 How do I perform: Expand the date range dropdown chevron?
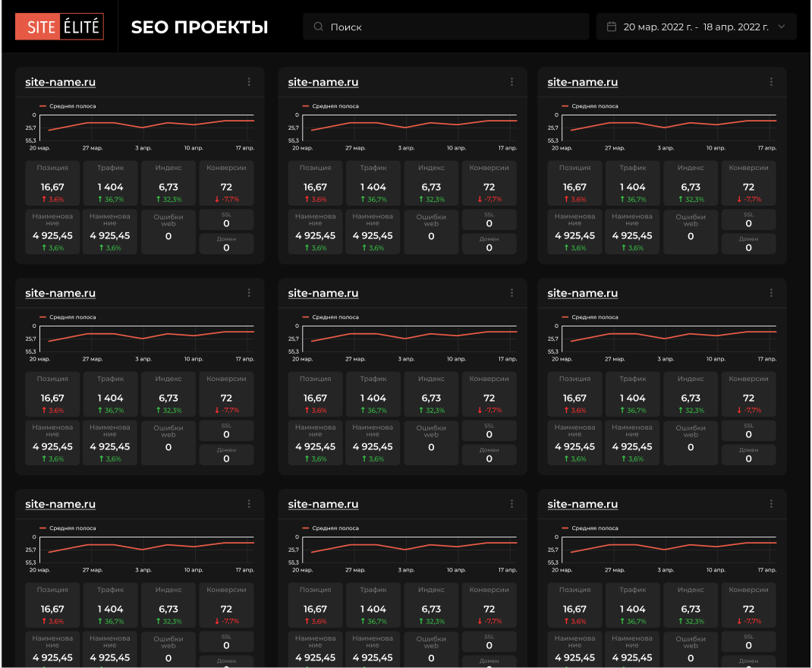point(782,27)
